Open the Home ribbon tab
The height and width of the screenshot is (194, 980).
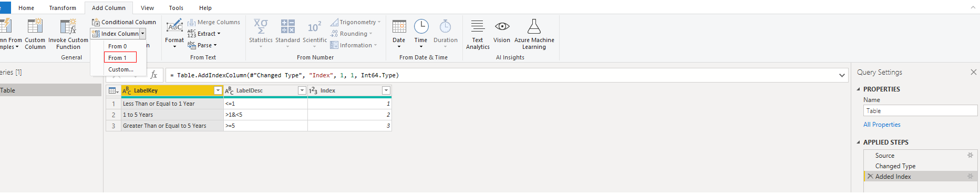click(x=26, y=8)
